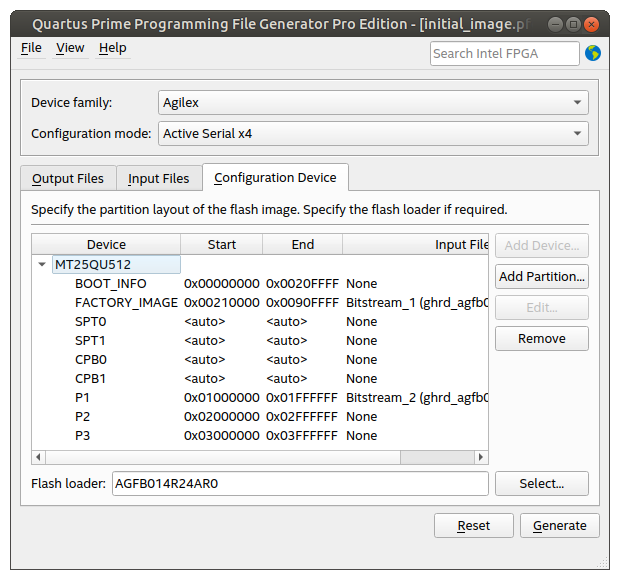This screenshot has width=620, height=580.
Task: Select the Configuration Device tab
Action: (x=275, y=178)
